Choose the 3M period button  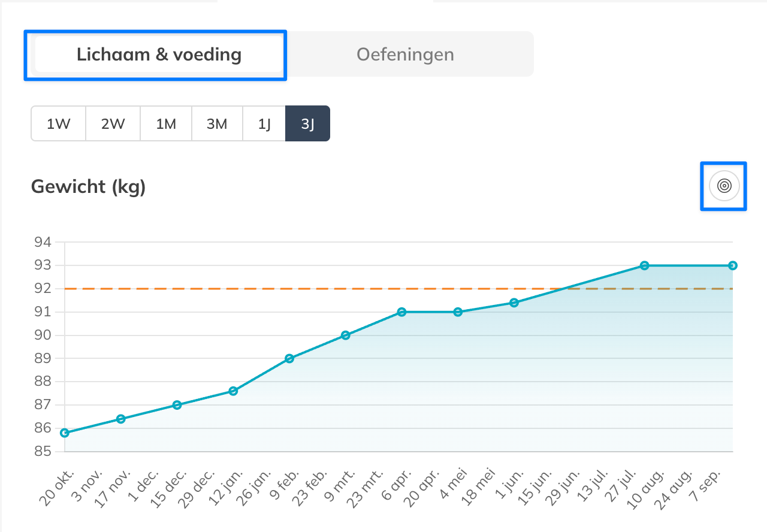(217, 124)
